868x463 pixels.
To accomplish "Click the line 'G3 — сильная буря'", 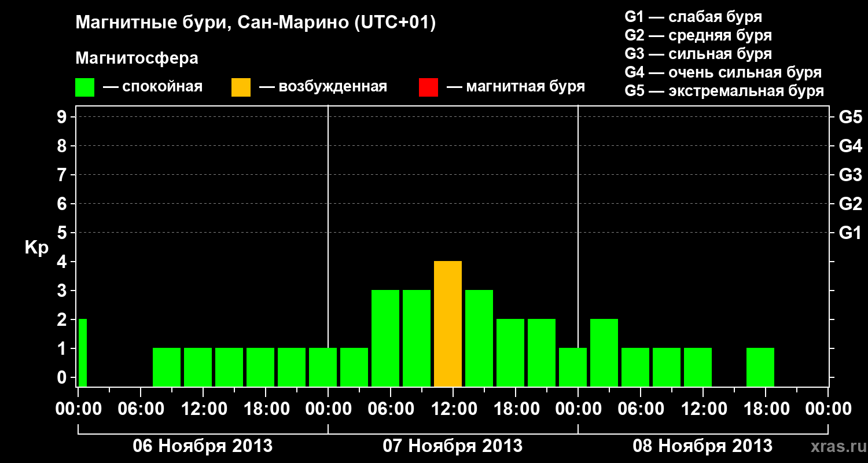I will [698, 54].
